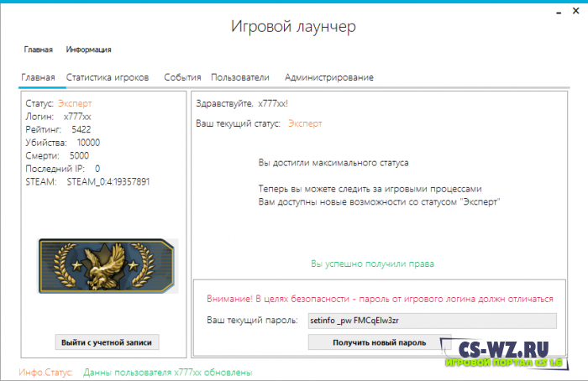Click the green Вы успешно получили права message
The height and width of the screenshot is (381, 588).
(372, 264)
